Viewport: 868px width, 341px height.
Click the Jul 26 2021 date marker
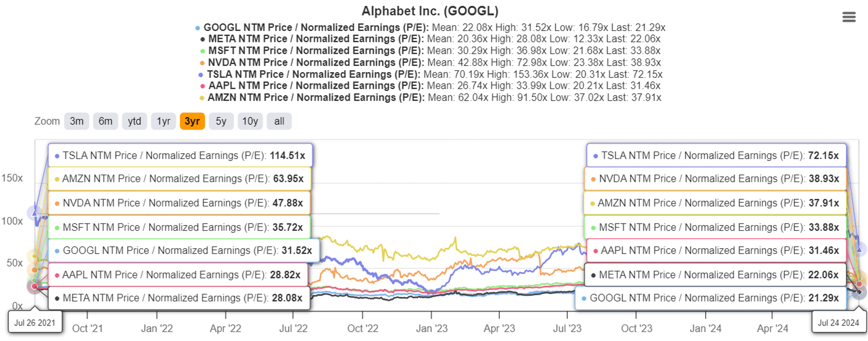pos(35,322)
